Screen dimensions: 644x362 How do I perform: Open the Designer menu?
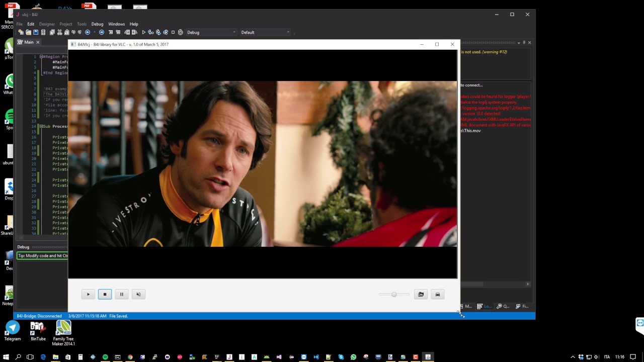point(47,24)
